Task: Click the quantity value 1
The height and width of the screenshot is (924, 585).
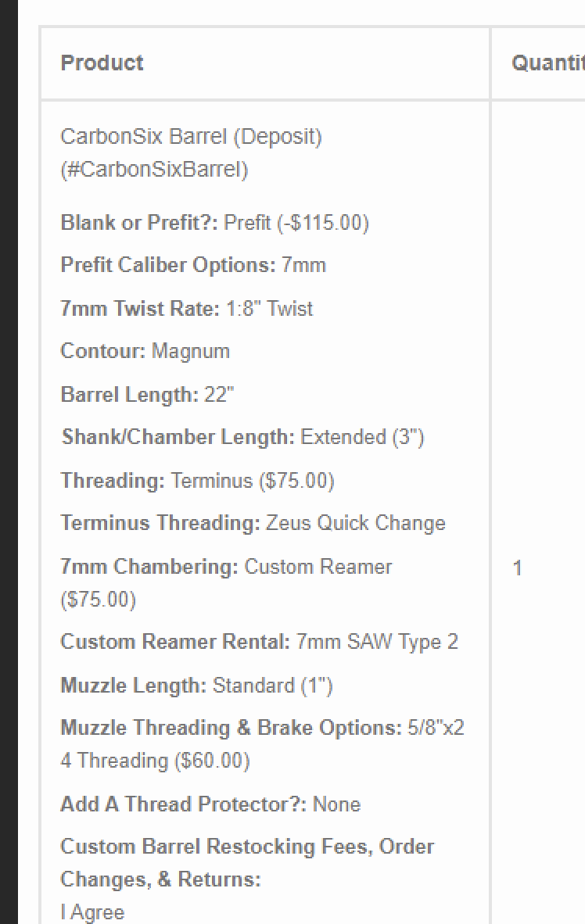Action: pos(517,568)
